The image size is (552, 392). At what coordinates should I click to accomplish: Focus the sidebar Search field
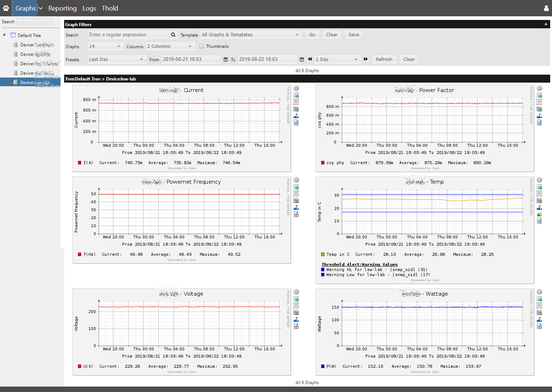[x=35, y=22]
